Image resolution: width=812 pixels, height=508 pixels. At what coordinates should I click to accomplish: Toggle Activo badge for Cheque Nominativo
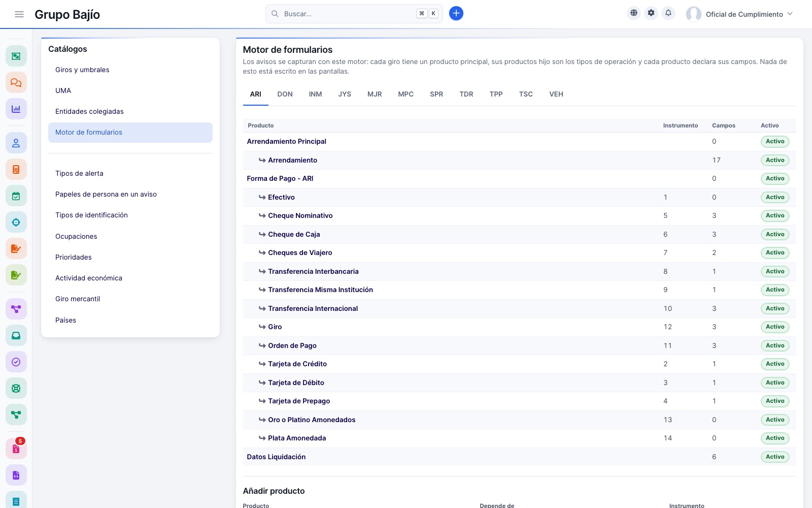pyautogui.click(x=775, y=216)
